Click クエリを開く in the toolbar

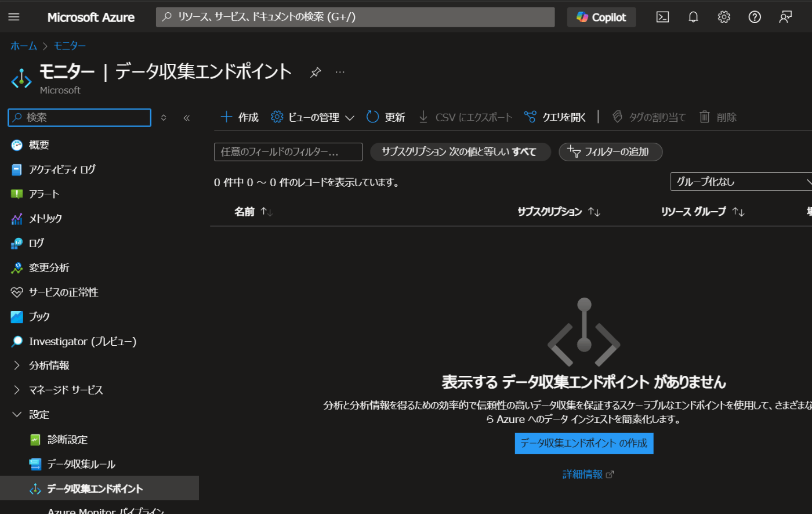pyautogui.click(x=554, y=117)
